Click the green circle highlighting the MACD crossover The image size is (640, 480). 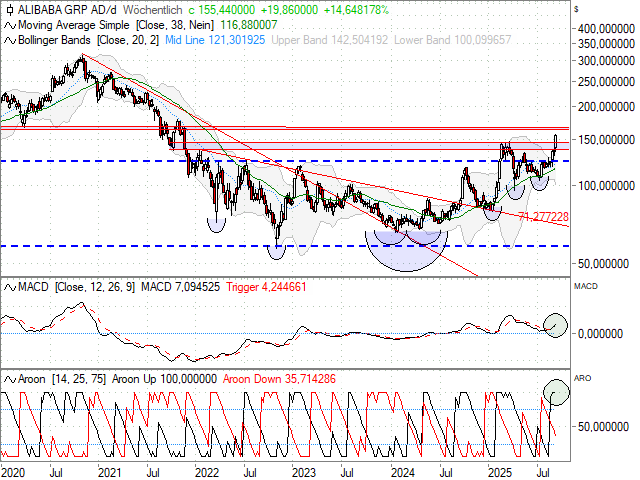[x=555, y=325]
